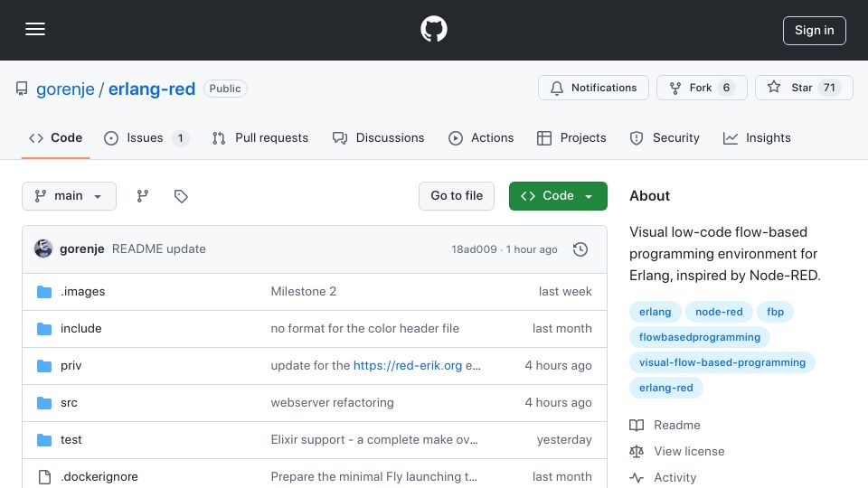Expand the green Code dropdown
This screenshot has height=488, width=868.
pos(558,196)
